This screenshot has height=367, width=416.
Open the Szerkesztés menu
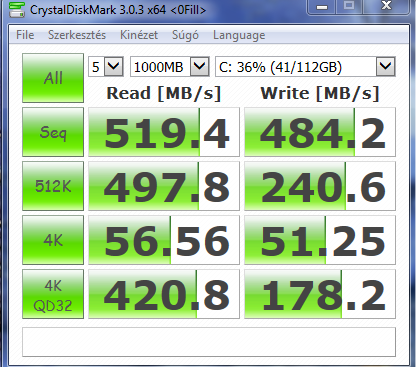point(77,35)
